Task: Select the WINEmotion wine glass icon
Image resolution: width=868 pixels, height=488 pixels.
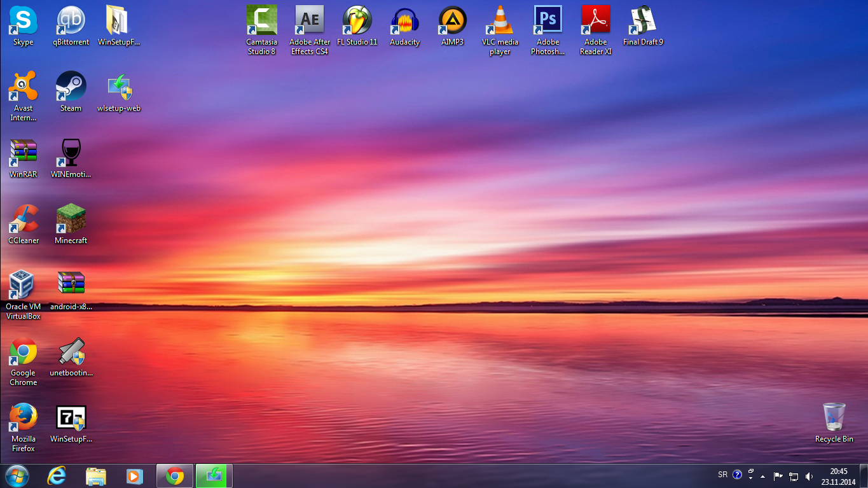Action: pyautogui.click(x=71, y=158)
